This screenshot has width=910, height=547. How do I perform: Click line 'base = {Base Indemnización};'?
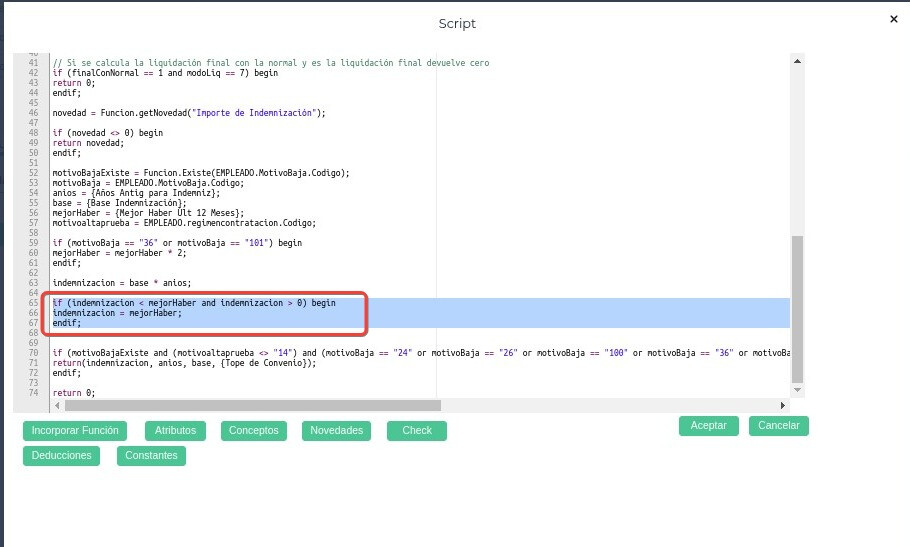click(120, 203)
